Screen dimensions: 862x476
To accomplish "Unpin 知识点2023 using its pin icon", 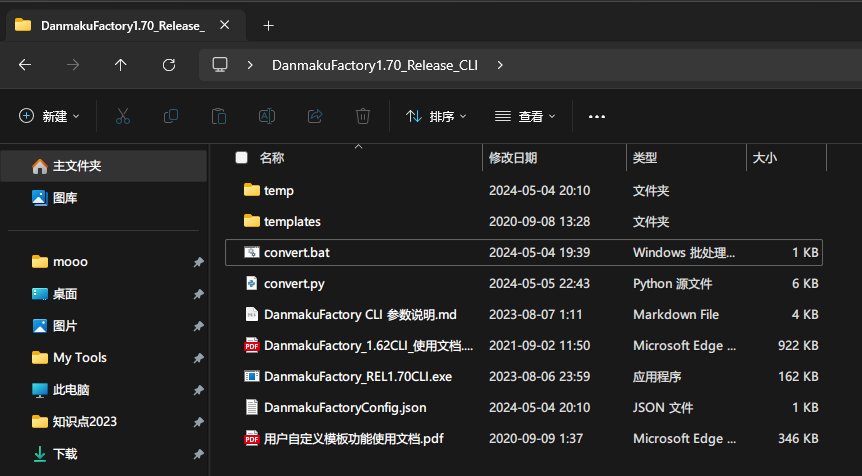I will 198,422.
